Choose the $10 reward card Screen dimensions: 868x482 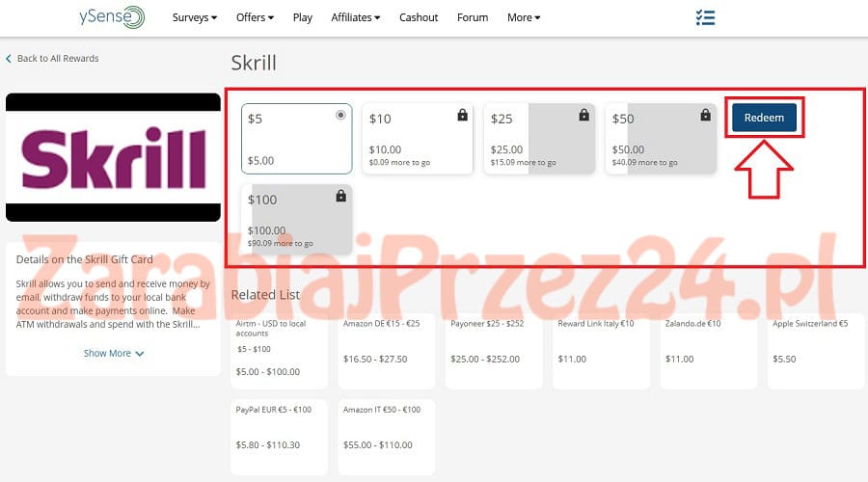tap(418, 139)
